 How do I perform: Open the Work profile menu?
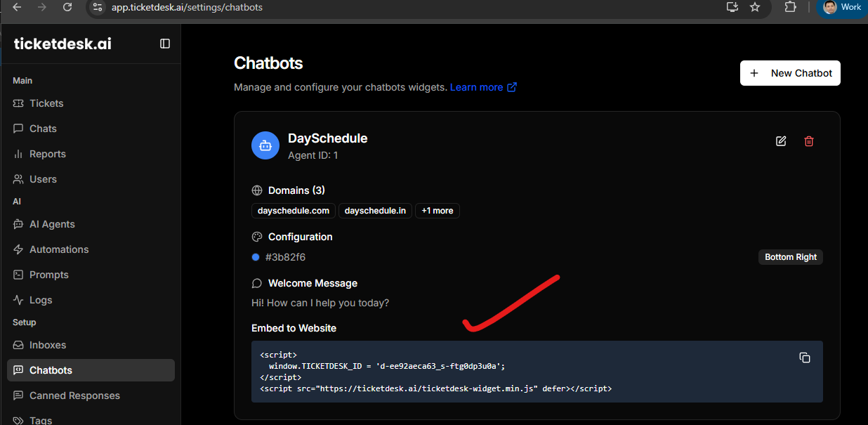point(842,7)
